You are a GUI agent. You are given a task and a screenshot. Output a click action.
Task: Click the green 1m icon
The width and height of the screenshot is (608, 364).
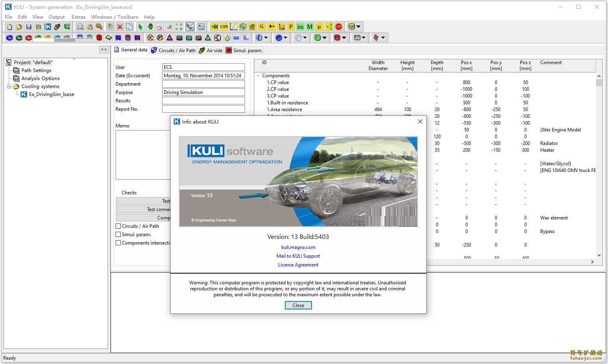[x=300, y=27]
